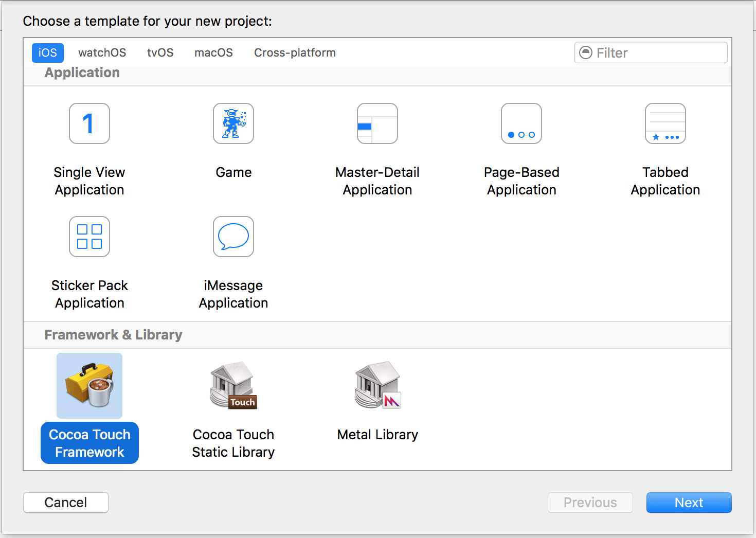Screen dimensions: 756x538
Task: Choose the Game template icon
Action: pyautogui.click(x=233, y=123)
